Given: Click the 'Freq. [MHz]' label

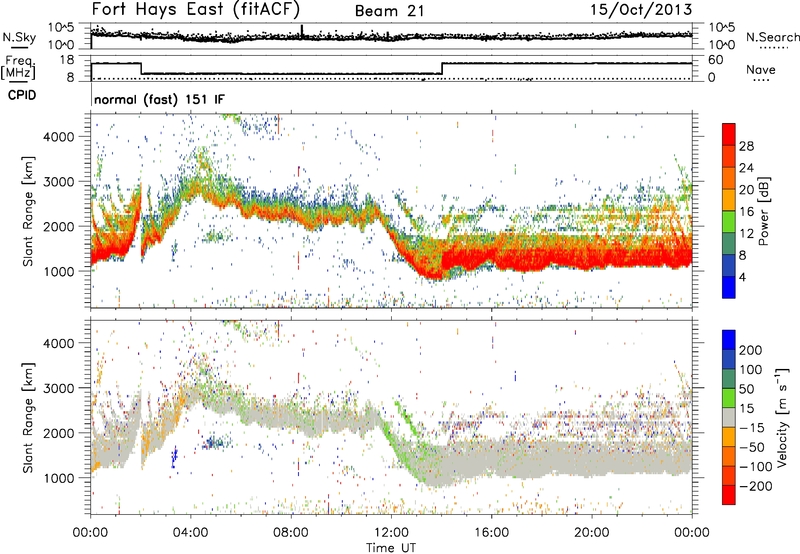Looking at the screenshot, I should click(18, 68).
